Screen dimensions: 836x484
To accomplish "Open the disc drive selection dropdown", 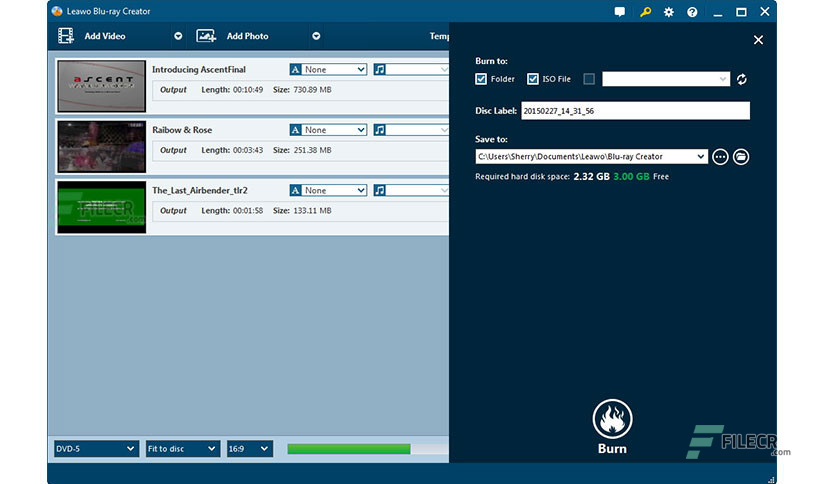I will [x=666, y=79].
